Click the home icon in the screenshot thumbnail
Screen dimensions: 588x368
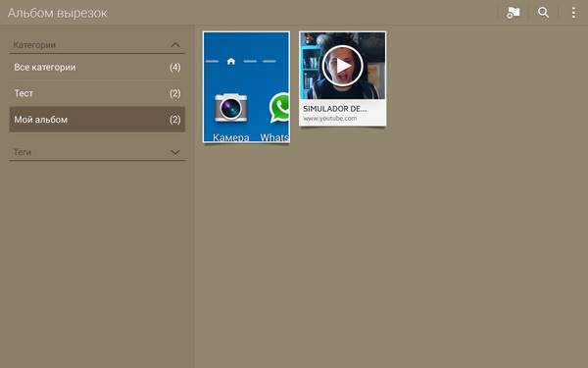(231, 61)
